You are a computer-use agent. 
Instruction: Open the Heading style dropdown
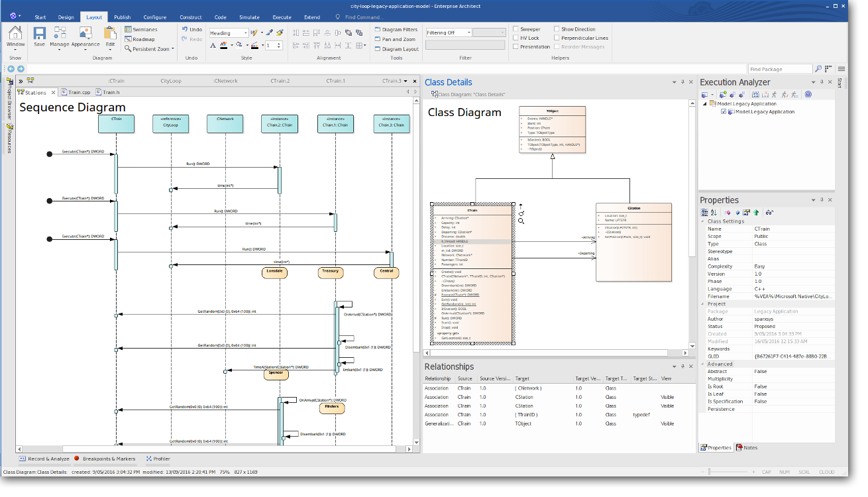tap(229, 32)
